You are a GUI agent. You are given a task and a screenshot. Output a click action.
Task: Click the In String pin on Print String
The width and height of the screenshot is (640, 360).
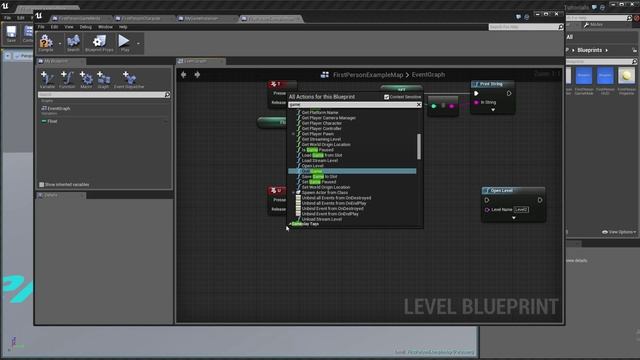[x=476, y=102]
